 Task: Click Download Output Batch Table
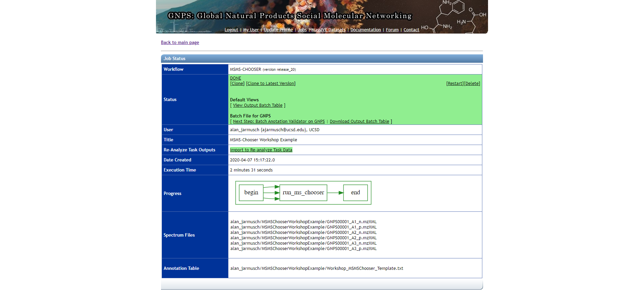(359, 121)
